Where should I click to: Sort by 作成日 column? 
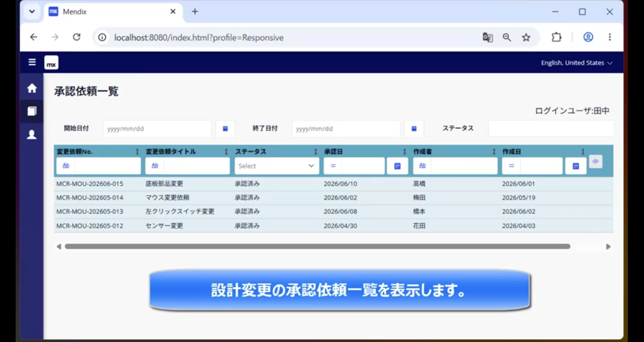tap(583, 152)
